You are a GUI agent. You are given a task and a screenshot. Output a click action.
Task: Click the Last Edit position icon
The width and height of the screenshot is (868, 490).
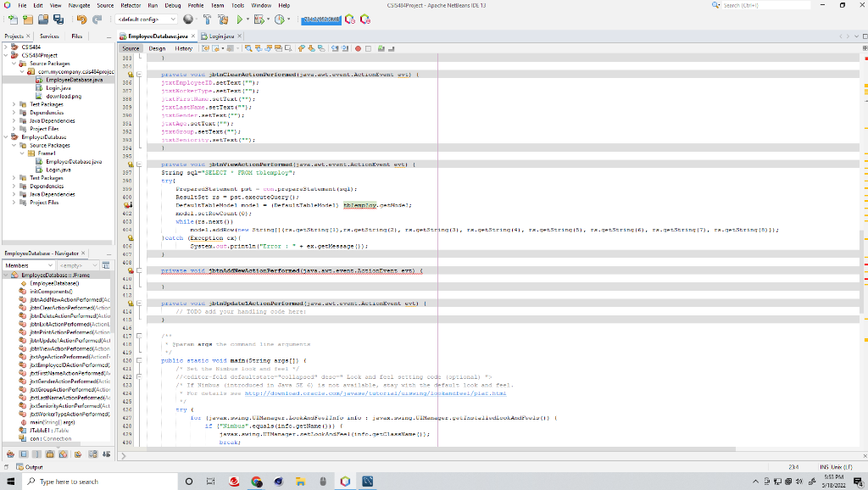pos(206,49)
